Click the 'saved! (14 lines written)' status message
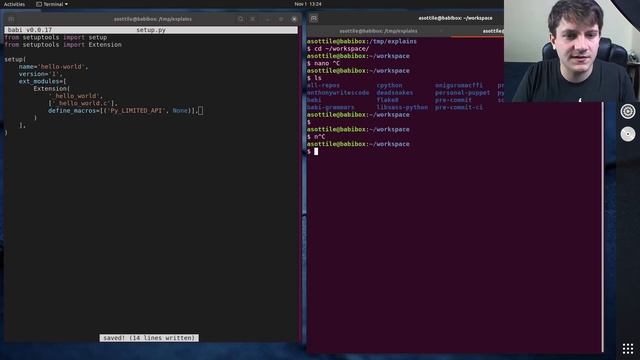This screenshot has width=640, height=360. pyautogui.click(x=149, y=338)
